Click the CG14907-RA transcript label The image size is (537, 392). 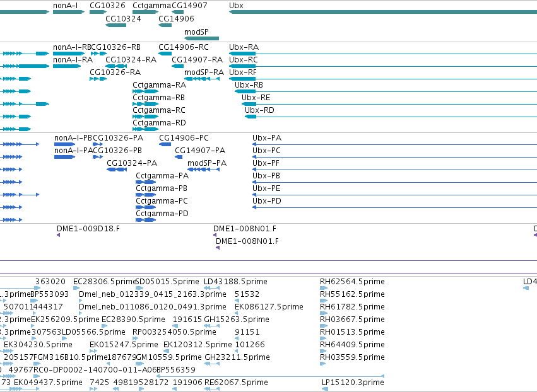[x=198, y=60]
